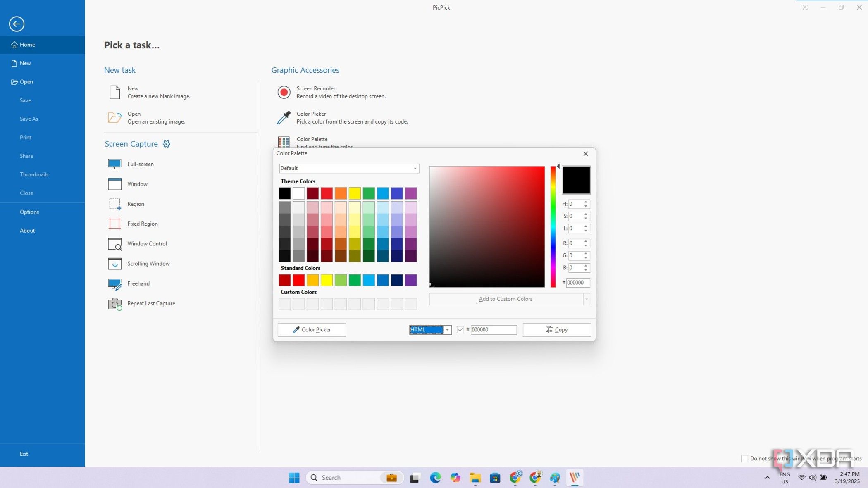Start Scrolling Window capture
Screen dimensions: 868x488
pyautogui.click(x=138, y=264)
